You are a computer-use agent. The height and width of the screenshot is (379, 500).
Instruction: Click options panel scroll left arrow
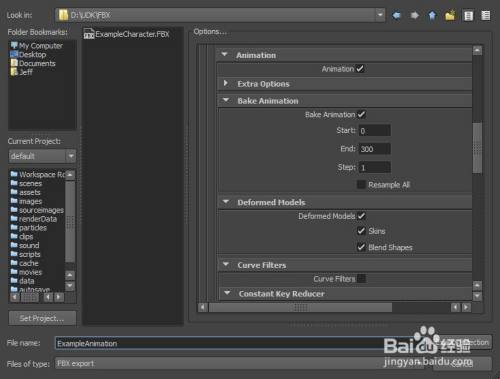coord(202,307)
